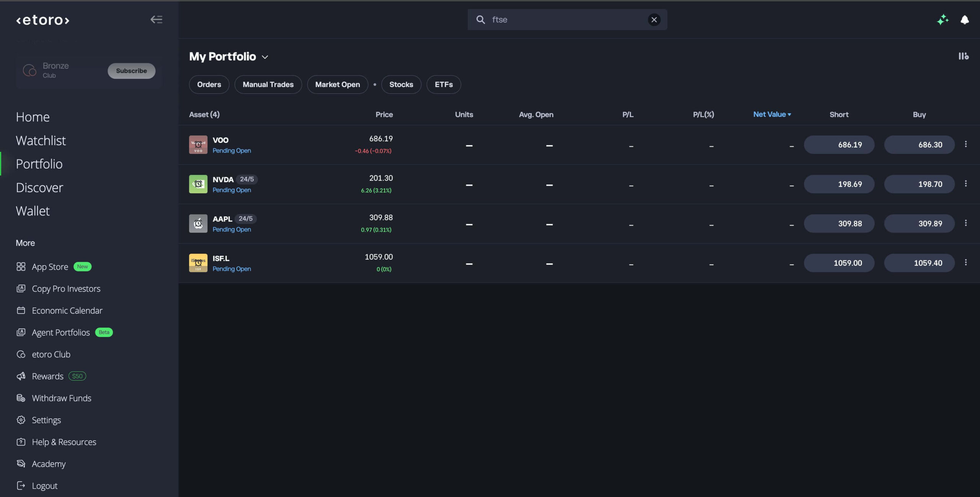Buy ISF.L at 1059.40

(x=919, y=263)
